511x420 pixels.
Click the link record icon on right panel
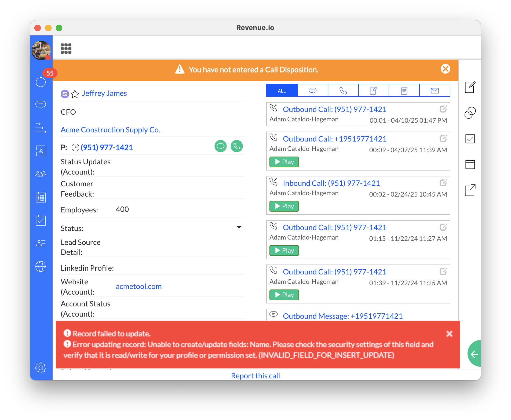[470, 113]
